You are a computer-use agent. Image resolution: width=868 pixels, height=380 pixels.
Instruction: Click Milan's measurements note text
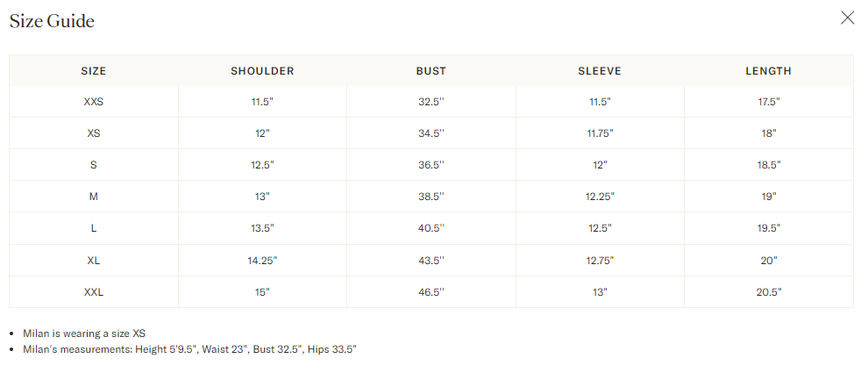click(x=189, y=349)
